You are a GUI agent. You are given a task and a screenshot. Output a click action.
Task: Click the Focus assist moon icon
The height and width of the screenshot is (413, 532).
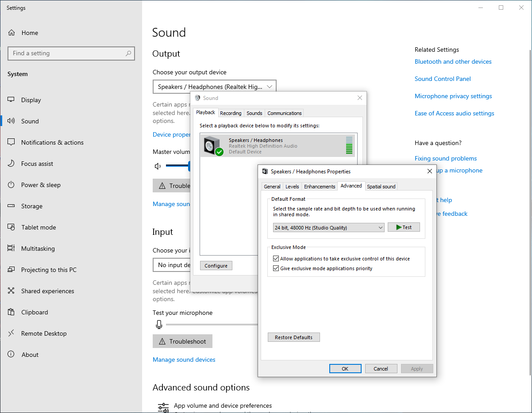[12, 164]
